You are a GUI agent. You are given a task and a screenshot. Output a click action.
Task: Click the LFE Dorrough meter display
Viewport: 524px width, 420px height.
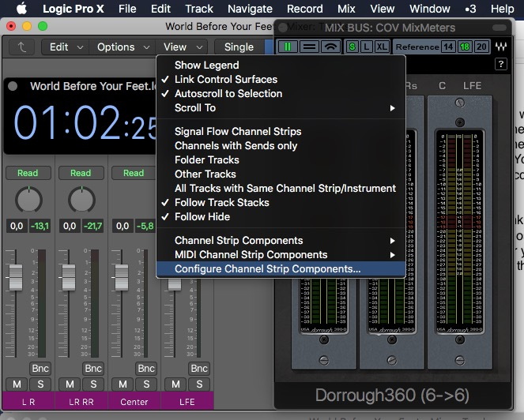click(x=460, y=231)
